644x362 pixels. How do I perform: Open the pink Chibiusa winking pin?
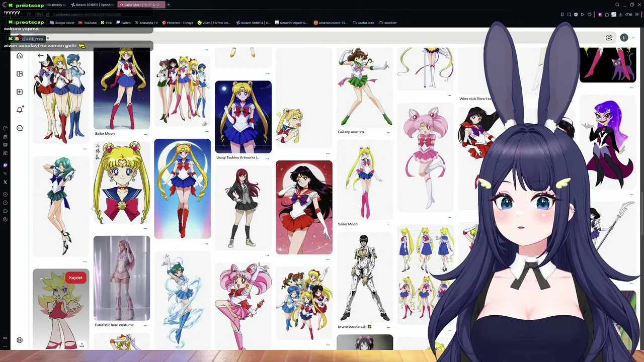click(426, 157)
